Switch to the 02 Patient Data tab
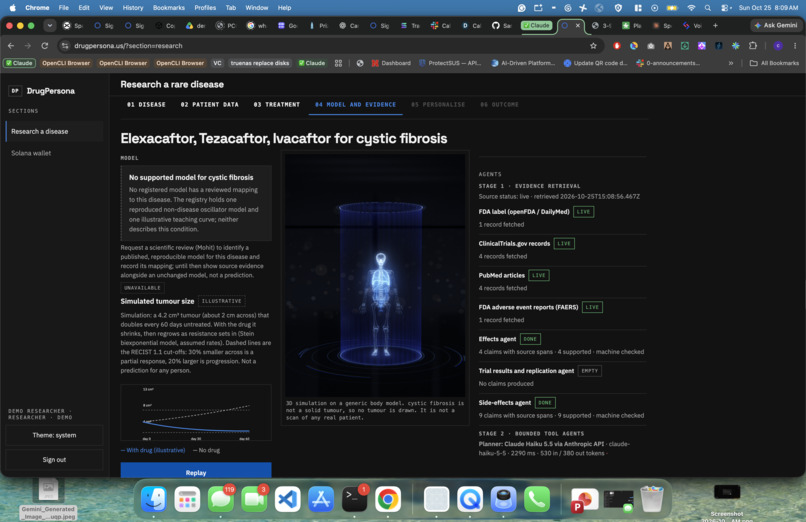The image size is (806, 522). (x=210, y=105)
